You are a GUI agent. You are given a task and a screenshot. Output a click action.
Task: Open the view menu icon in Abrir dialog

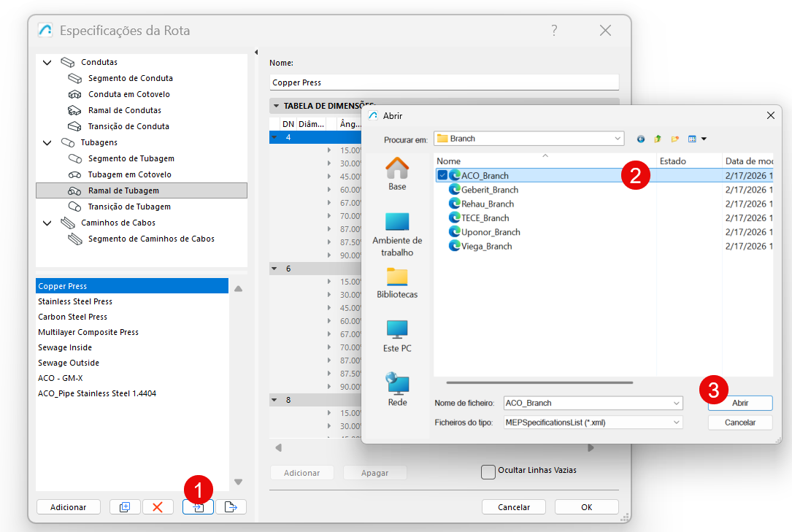coord(697,139)
